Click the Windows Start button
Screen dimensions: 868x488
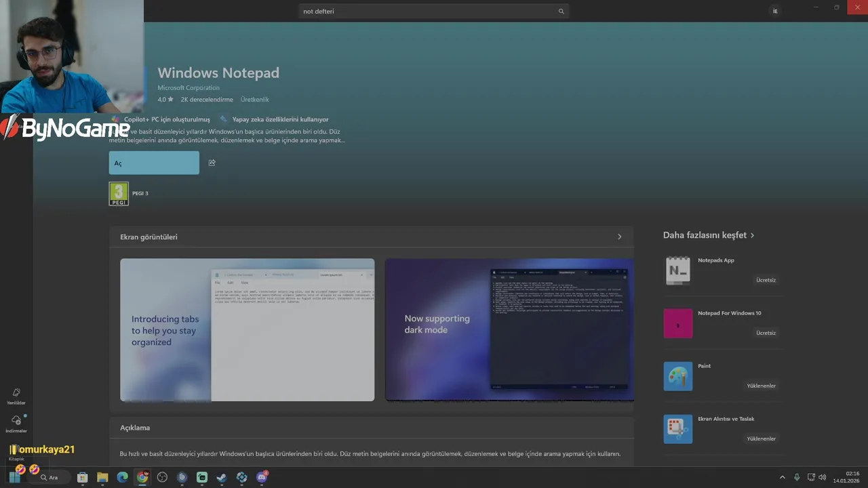[x=14, y=477]
